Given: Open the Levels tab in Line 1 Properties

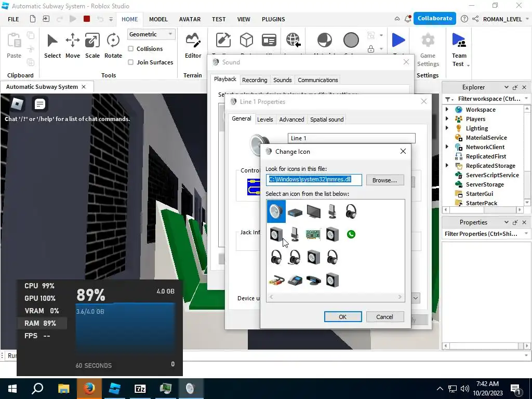Looking at the screenshot, I should tap(265, 119).
